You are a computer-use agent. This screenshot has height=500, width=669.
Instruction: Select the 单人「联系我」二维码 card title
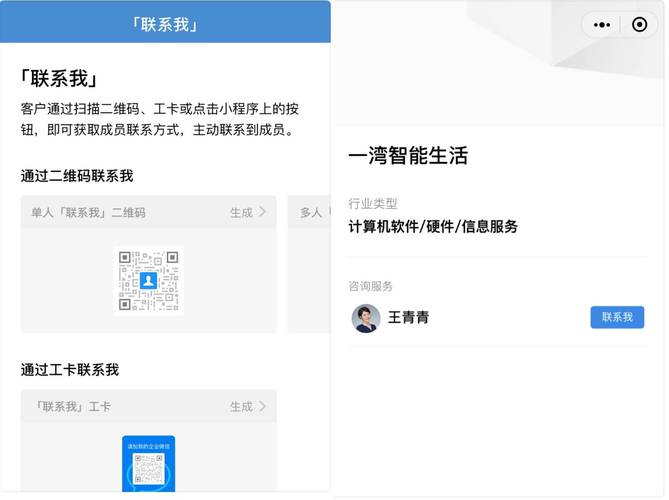[88, 212]
